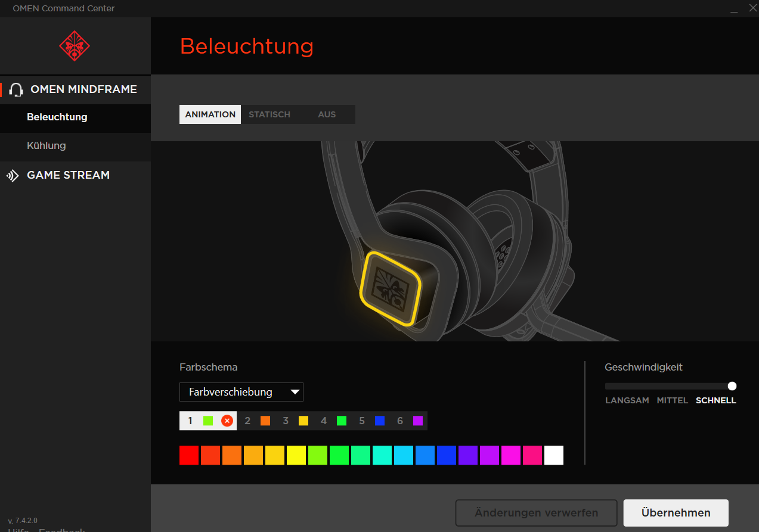Click the red Beleuchtung page heading

(x=247, y=46)
